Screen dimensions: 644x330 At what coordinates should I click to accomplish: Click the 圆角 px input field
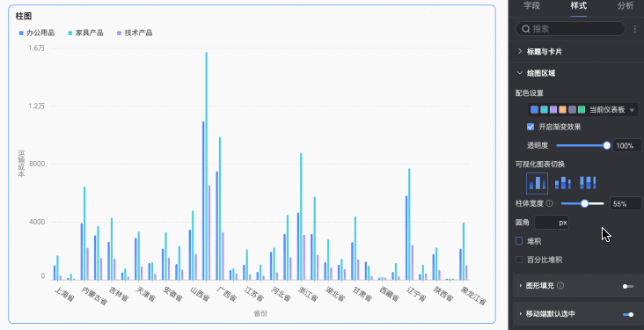[x=551, y=223]
